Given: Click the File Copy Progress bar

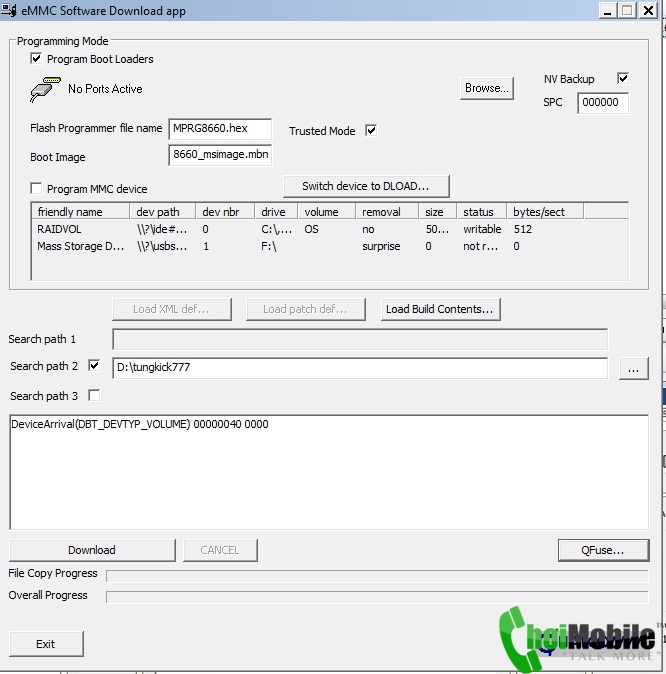Looking at the screenshot, I should click(376, 575).
